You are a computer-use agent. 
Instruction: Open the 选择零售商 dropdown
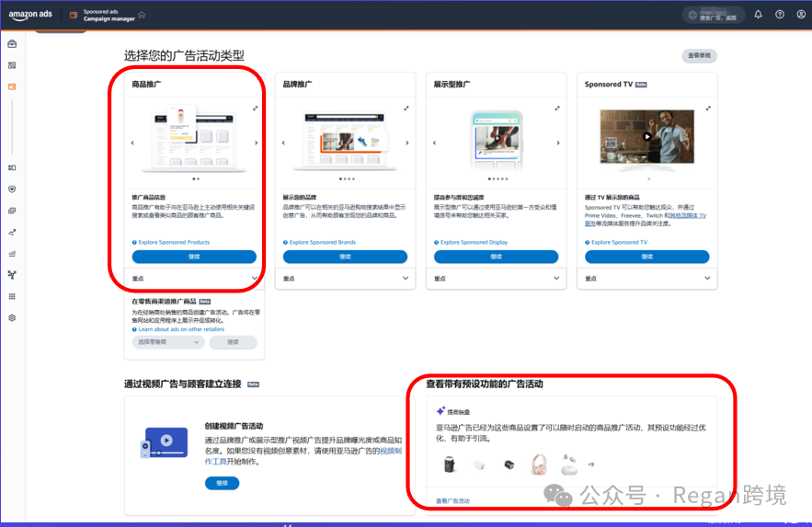[x=168, y=342]
